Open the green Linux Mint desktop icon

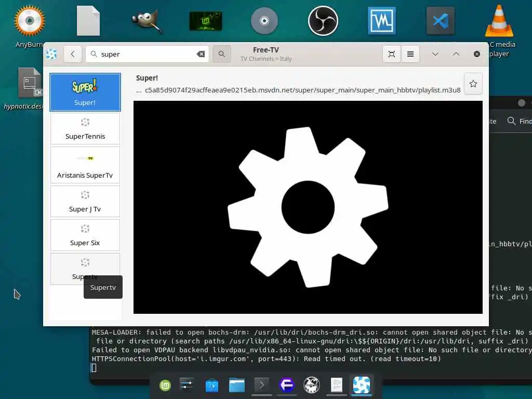pyautogui.click(x=206, y=21)
